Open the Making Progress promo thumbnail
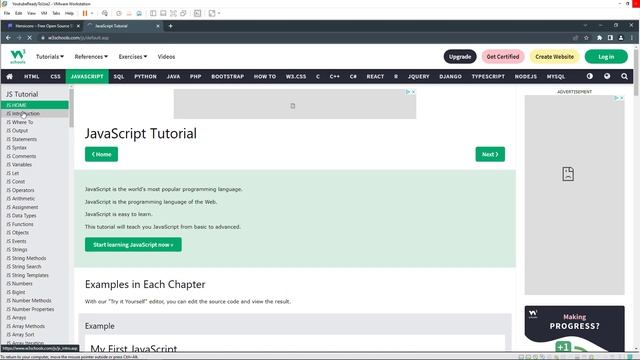Screen dimensions: 640x360 [x=574, y=329]
